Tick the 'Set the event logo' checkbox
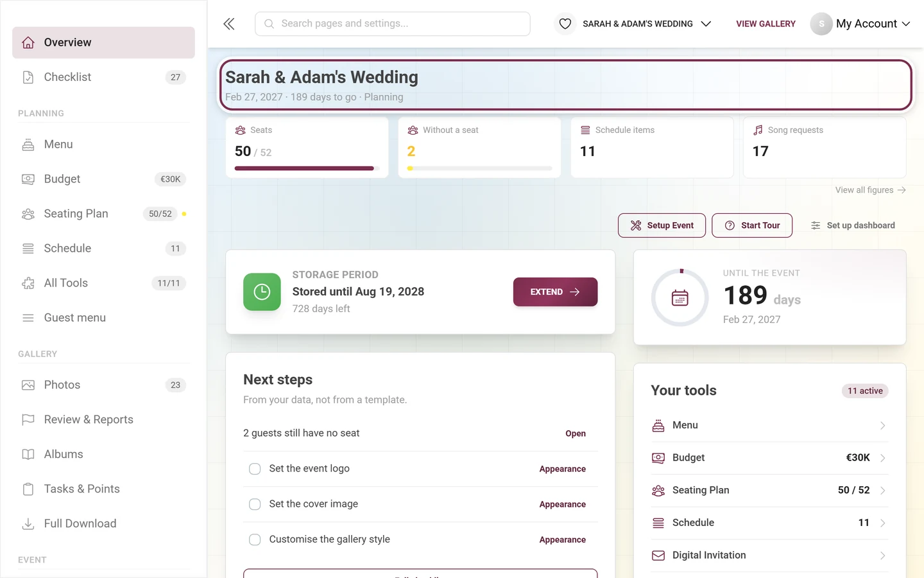Image resolution: width=924 pixels, height=578 pixels. [255, 469]
